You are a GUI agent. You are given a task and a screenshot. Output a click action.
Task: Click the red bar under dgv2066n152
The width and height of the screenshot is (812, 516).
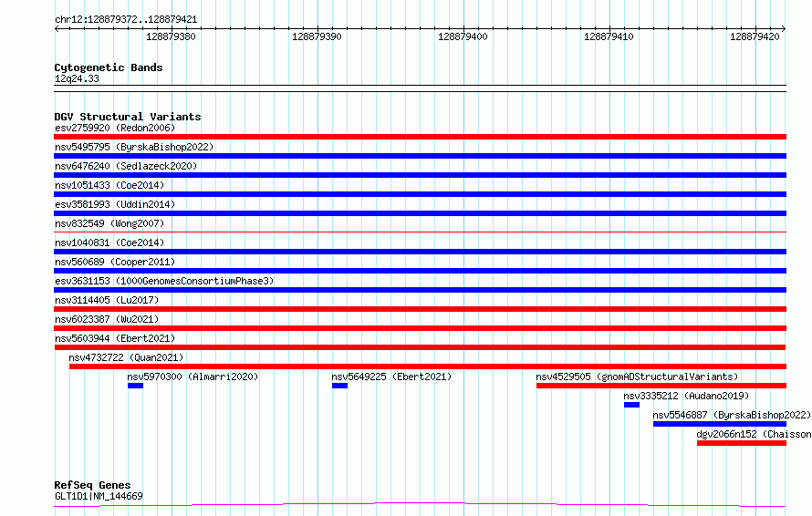(x=742, y=443)
